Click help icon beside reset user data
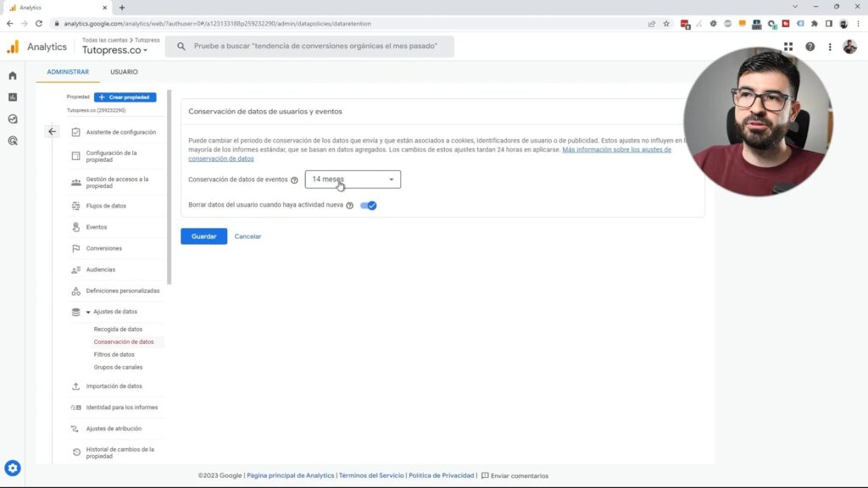Viewport: 868px width, 488px height. point(350,205)
